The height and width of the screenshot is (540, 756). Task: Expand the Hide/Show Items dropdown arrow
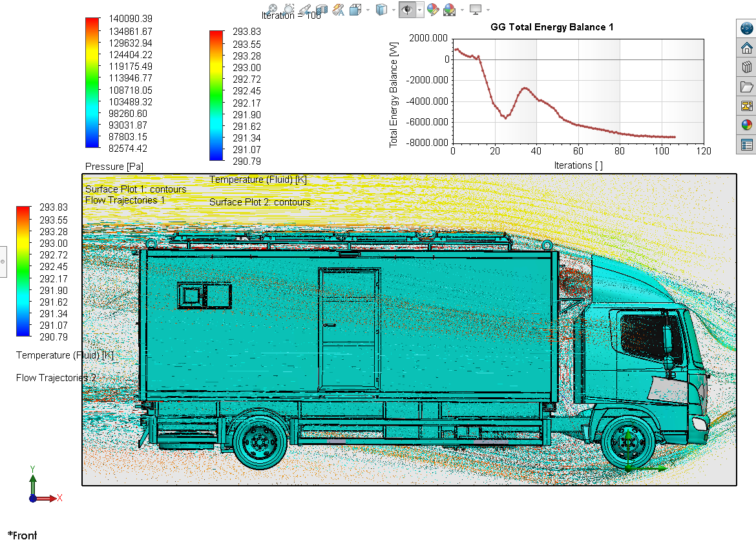click(420, 10)
